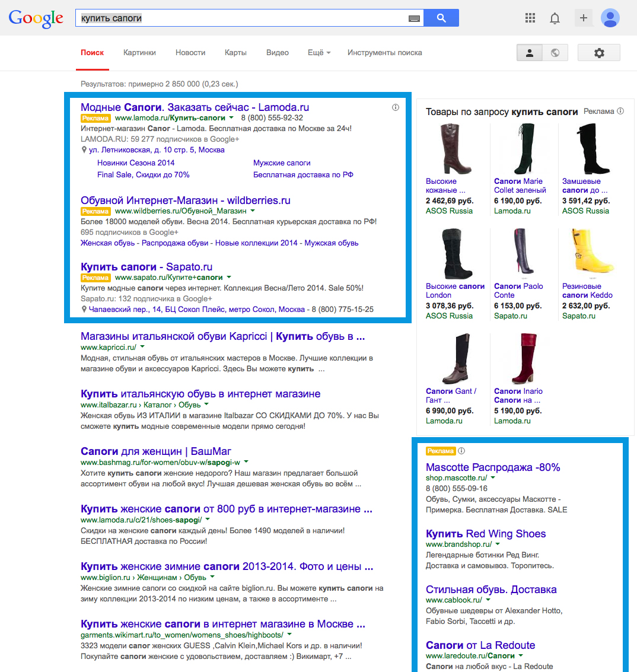The width and height of the screenshot is (637, 672).
Task: Open Сапоги Inario red boot image
Action: (x=523, y=358)
